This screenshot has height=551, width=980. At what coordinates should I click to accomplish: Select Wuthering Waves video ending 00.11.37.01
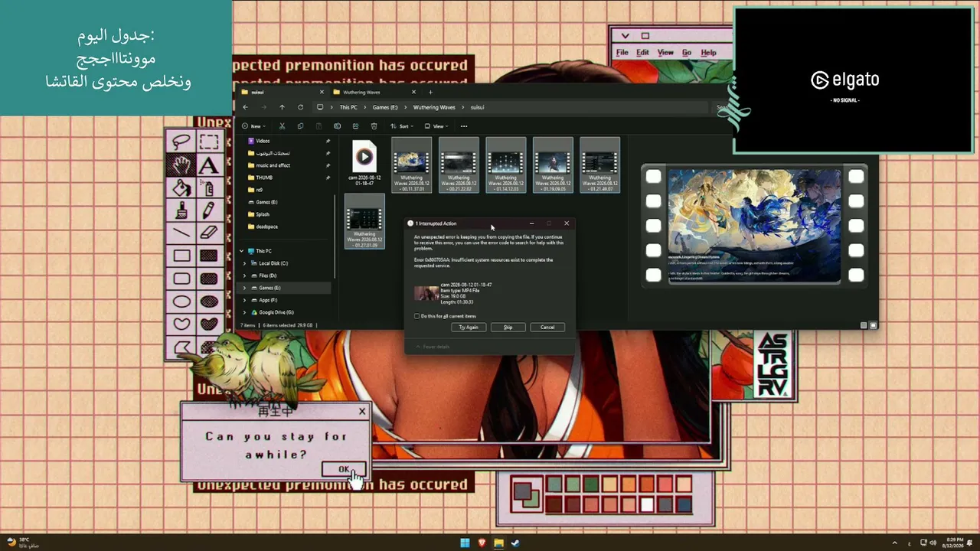point(411,164)
